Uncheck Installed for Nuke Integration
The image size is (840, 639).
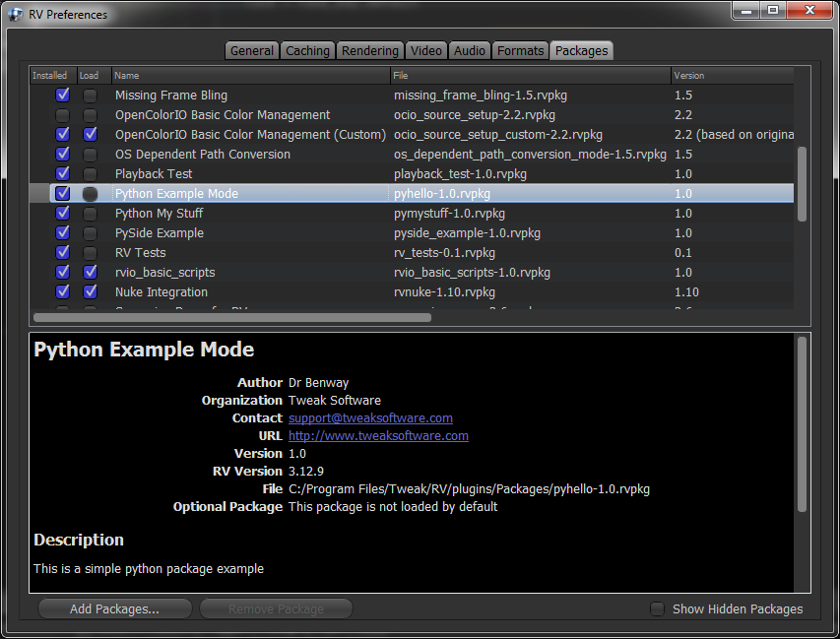pyautogui.click(x=63, y=291)
